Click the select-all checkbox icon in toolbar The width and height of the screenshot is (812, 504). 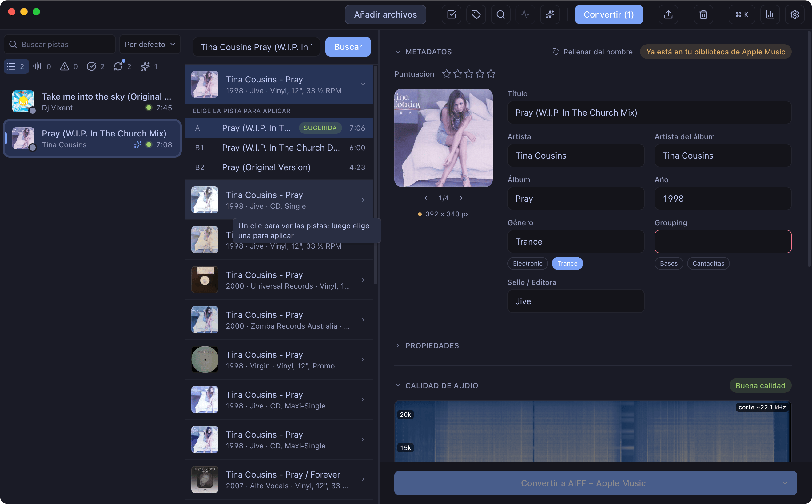452,14
